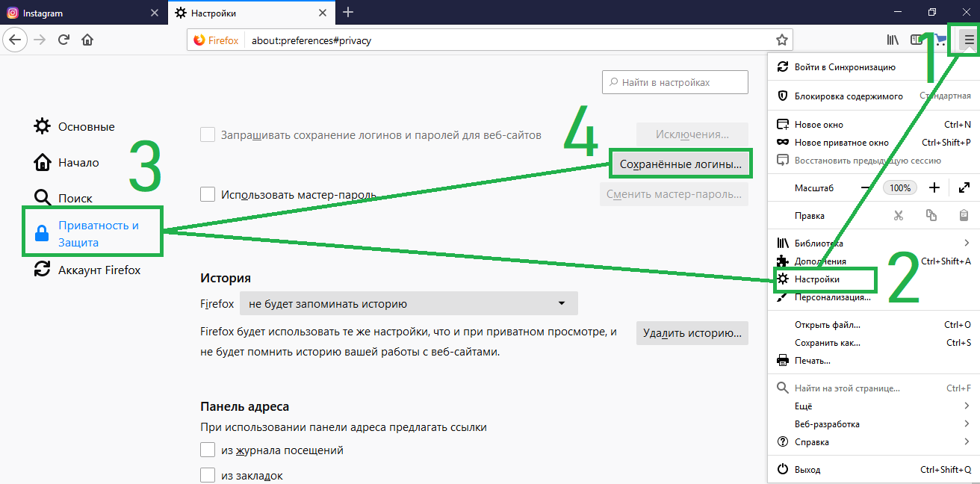
Task: Click the Reload page icon
Action: 64,40
